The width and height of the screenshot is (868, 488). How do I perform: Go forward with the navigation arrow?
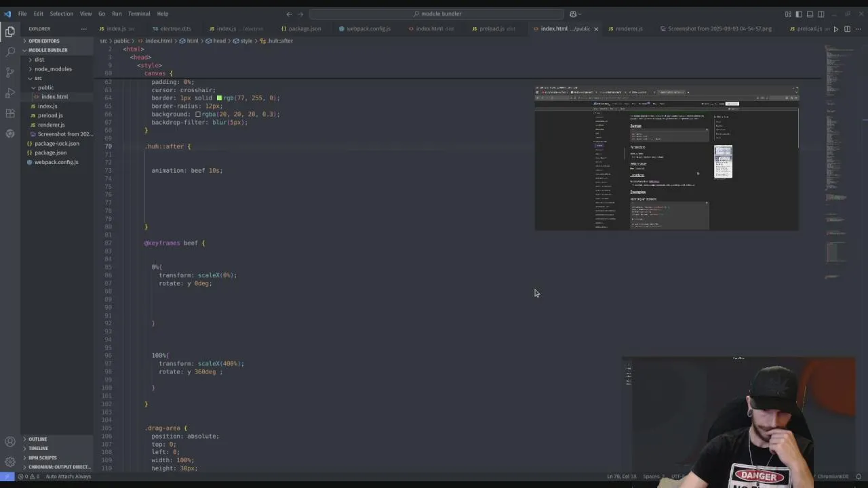coord(302,14)
